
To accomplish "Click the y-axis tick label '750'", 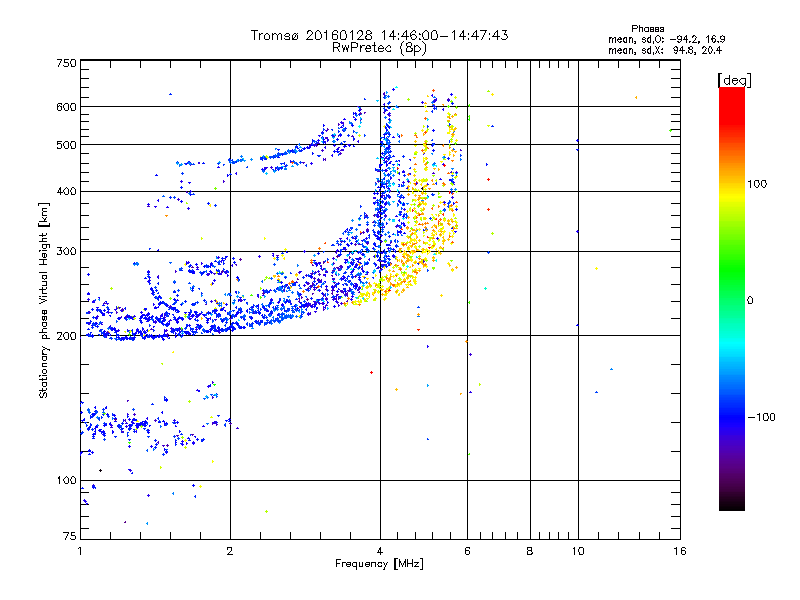I will point(66,64).
